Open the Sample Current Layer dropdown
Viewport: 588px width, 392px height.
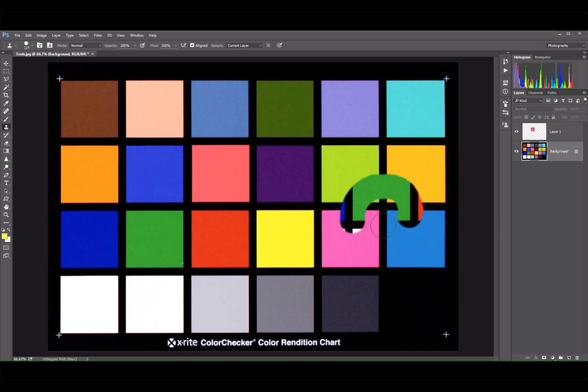point(244,45)
